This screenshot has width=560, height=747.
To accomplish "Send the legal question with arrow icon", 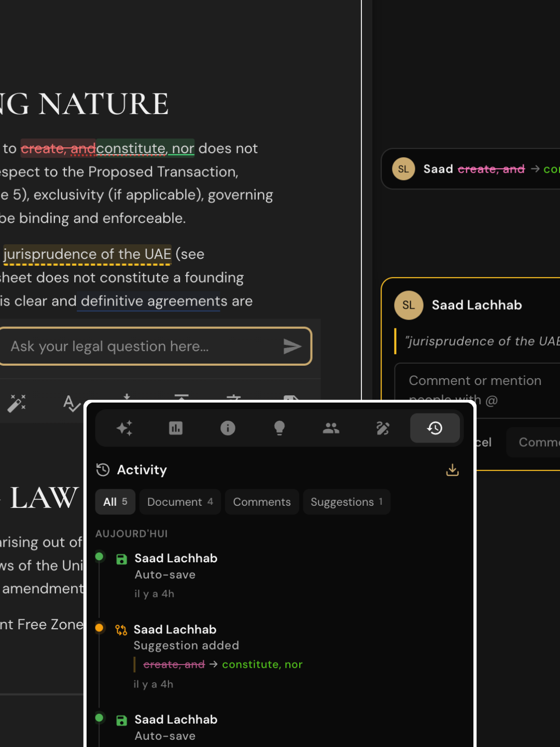I will [x=292, y=347].
